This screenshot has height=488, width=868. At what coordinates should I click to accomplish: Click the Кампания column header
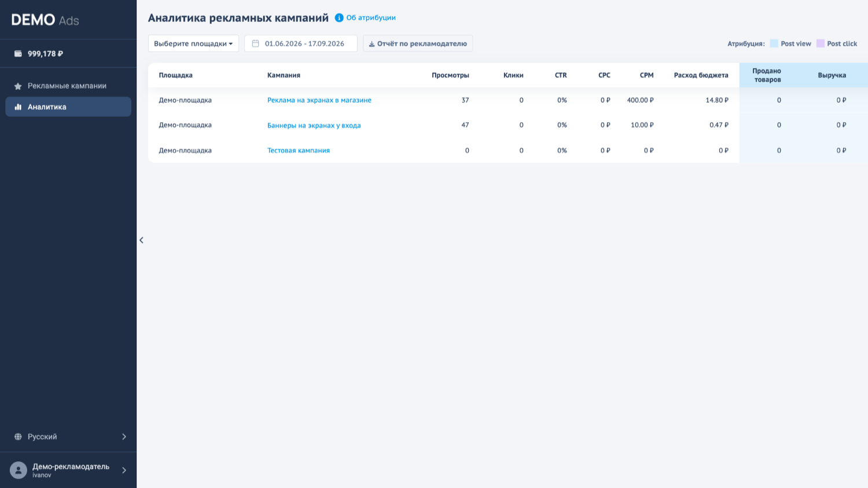[284, 75]
